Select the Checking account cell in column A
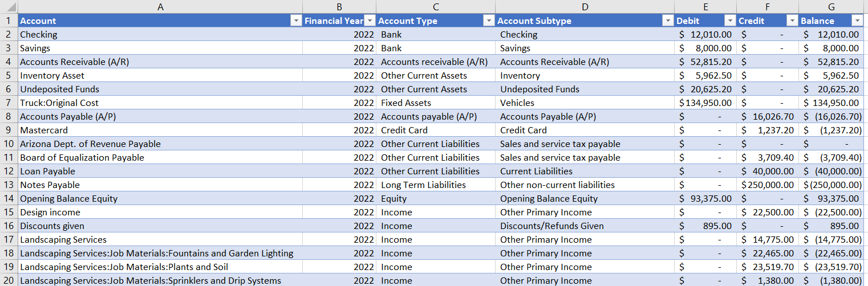This screenshot has height=286, width=868. [x=160, y=34]
